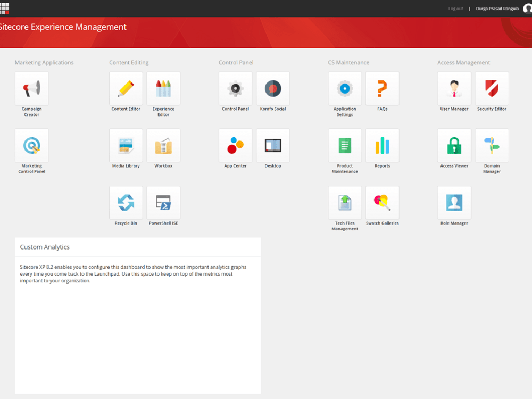Open Product Maintenance

pos(345,146)
